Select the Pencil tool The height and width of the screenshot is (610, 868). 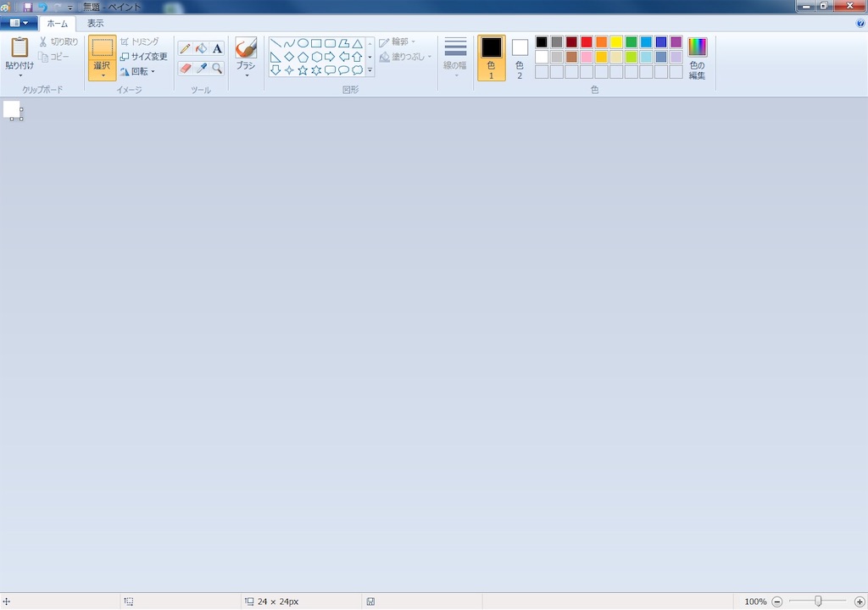tap(185, 48)
